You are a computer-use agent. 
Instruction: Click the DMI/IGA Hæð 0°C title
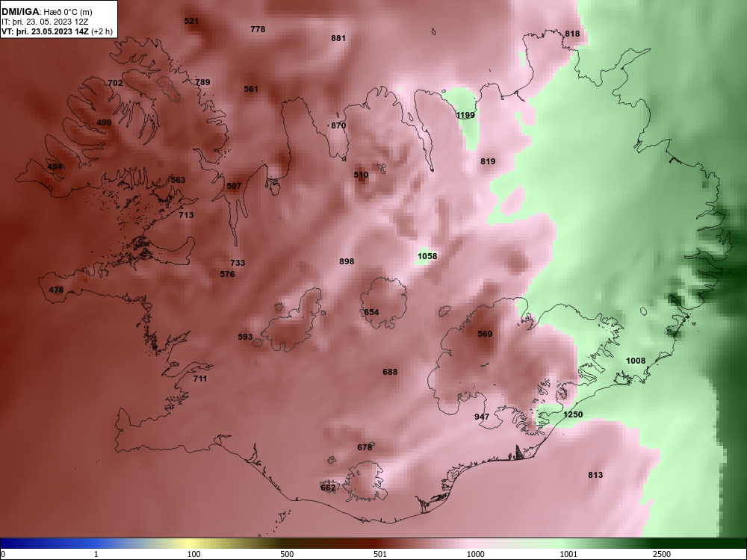pos(46,11)
